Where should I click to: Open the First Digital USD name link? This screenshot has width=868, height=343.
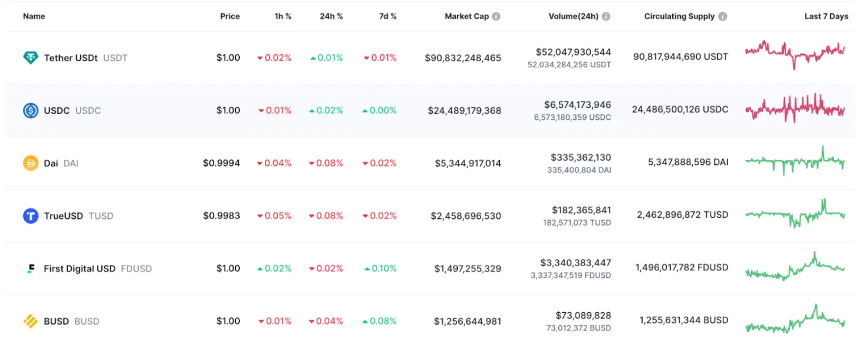point(79,268)
